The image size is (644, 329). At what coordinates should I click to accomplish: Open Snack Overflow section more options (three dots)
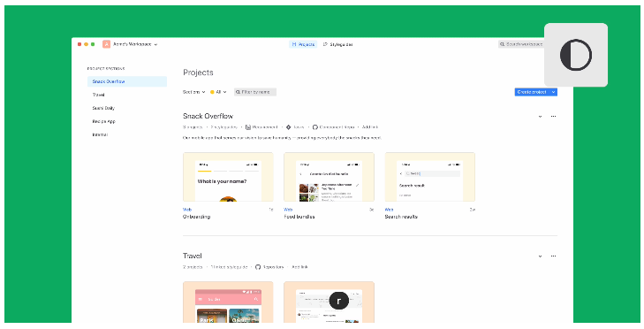point(553,117)
